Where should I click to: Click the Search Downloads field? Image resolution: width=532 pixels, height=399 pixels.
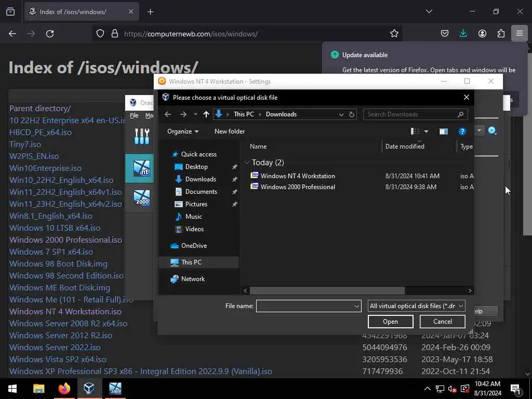[x=415, y=114]
